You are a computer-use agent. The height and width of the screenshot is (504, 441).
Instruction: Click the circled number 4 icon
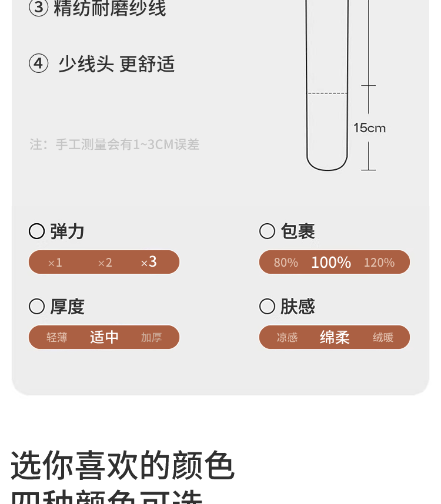(x=39, y=63)
